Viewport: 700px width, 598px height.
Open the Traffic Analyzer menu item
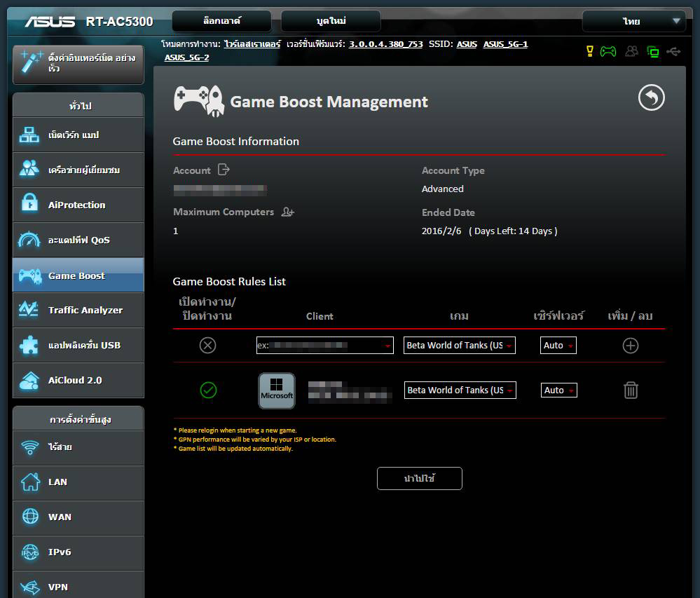pyautogui.click(x=78, y=310)
